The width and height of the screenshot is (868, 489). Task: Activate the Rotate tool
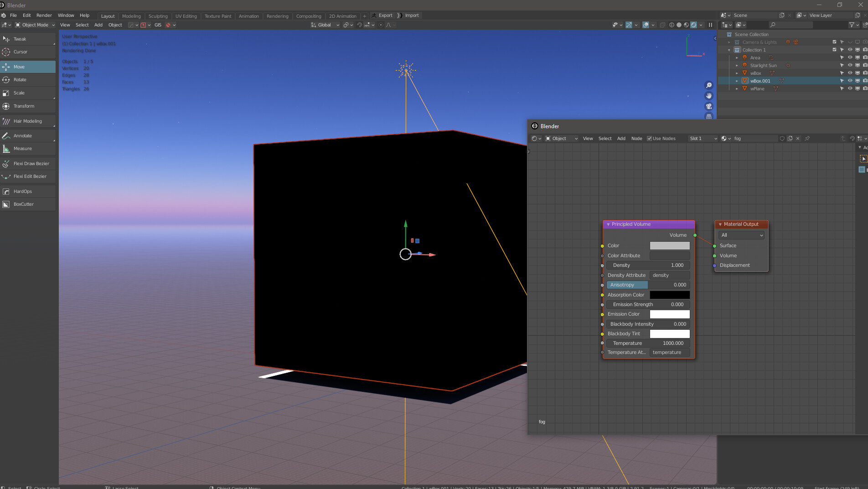(21, 80)
